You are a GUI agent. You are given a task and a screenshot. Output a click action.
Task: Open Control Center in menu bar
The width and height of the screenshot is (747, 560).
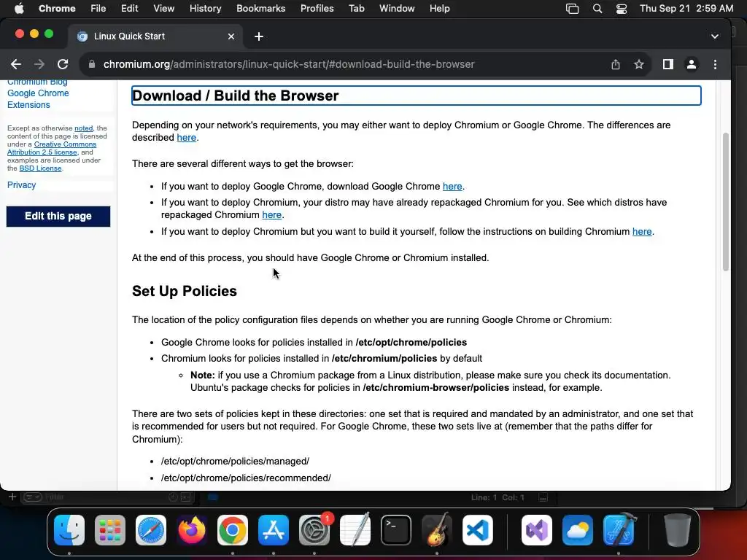tap(622, 9)
